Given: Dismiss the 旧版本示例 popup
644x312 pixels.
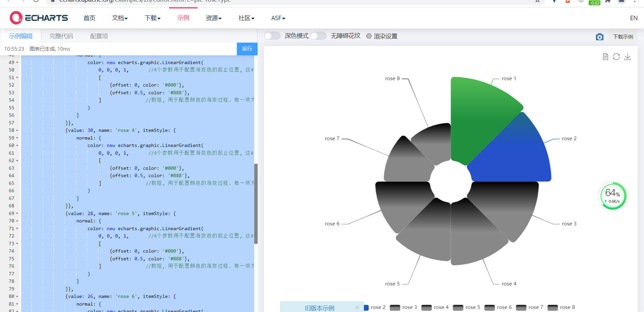Looking at the screenshot, I should point(357,307).
